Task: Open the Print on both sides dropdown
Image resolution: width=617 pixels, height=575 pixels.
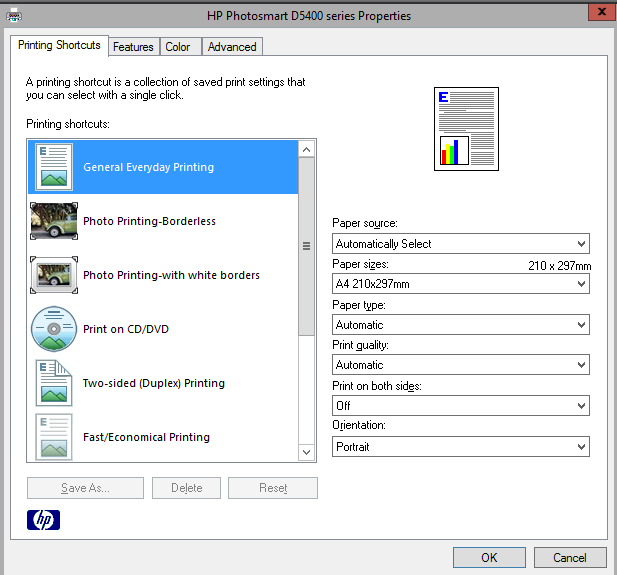Action: (461, 405)
